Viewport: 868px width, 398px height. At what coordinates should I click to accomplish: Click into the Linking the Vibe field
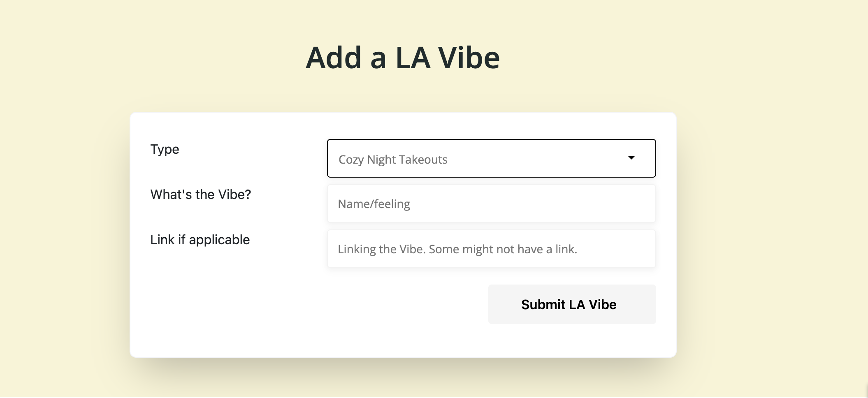point(491,249)
